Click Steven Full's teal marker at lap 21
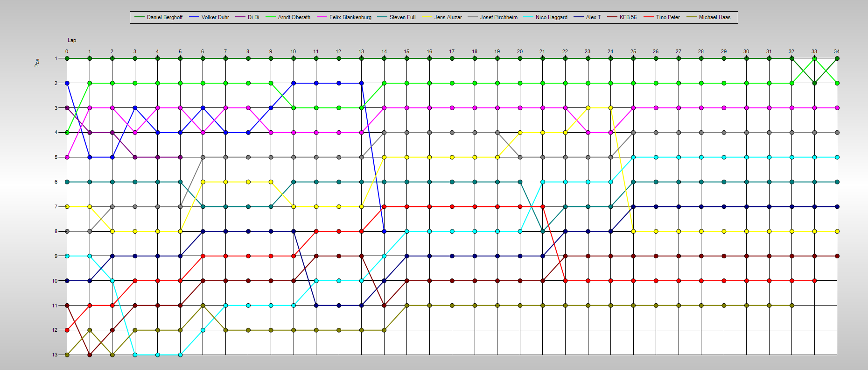 (542, 231)
